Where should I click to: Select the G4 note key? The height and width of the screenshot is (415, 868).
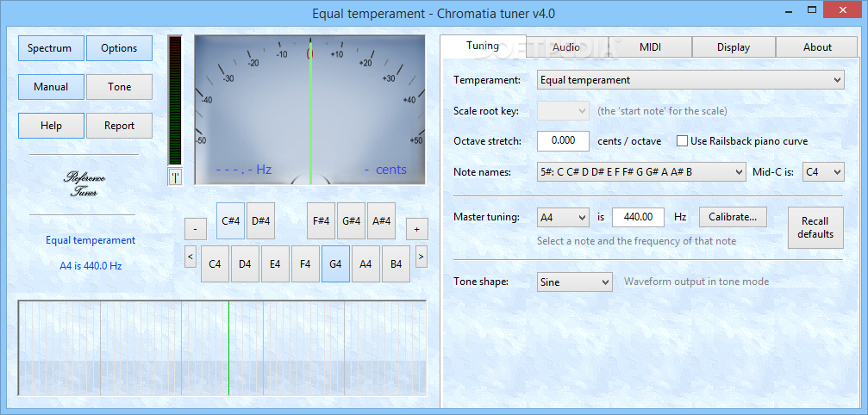pyautogui.click(x=335, y=264)
